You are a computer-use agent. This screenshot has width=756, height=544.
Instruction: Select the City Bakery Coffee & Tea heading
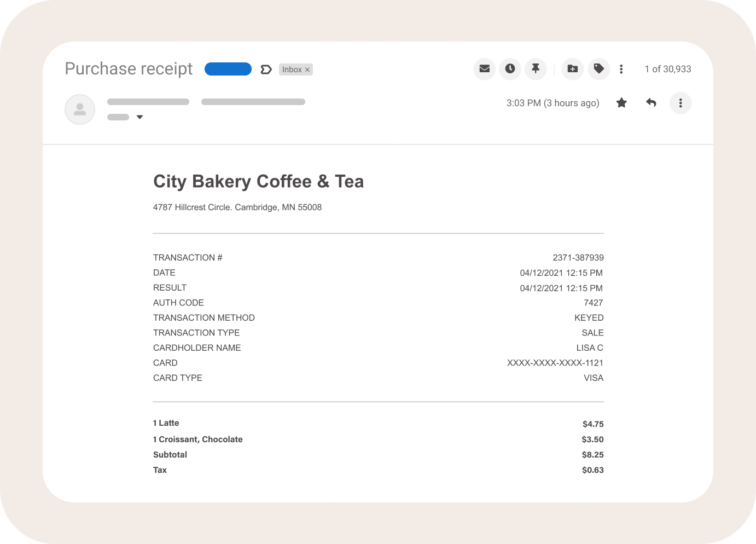pyautogui.click(x=259, y=181)
